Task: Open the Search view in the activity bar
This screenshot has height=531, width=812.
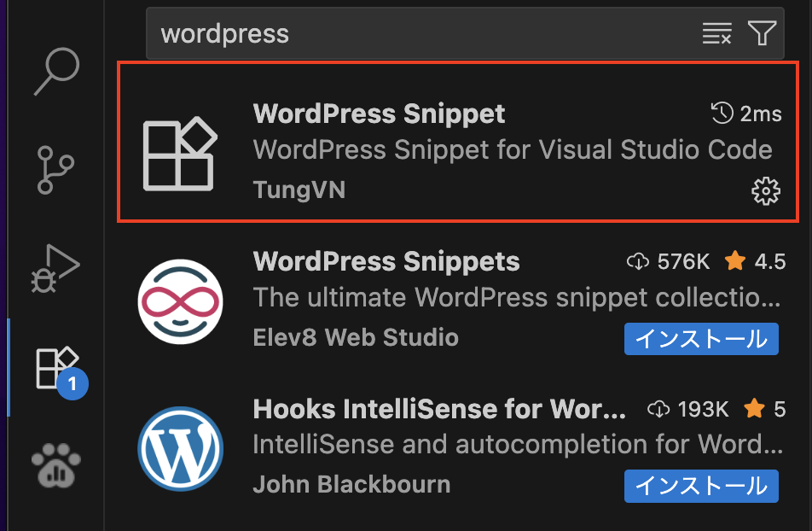Action: [56, 72]
